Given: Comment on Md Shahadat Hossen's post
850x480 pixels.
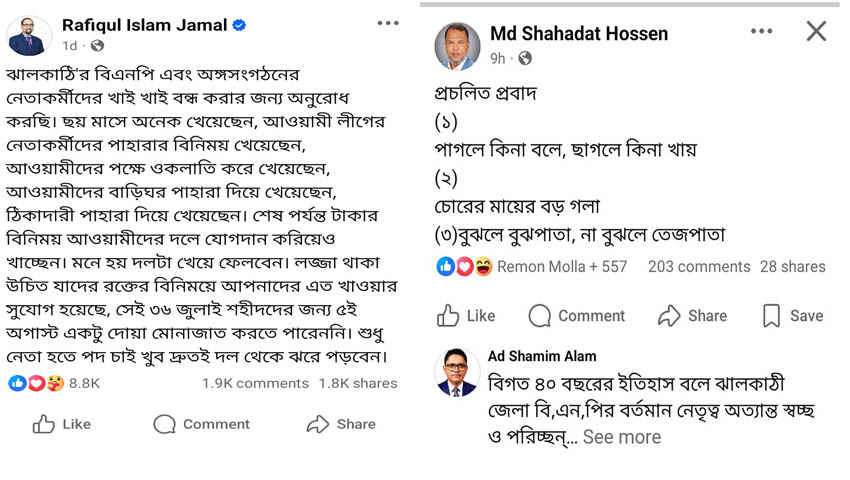Looking at the screenshot, I should pos(577,316).
